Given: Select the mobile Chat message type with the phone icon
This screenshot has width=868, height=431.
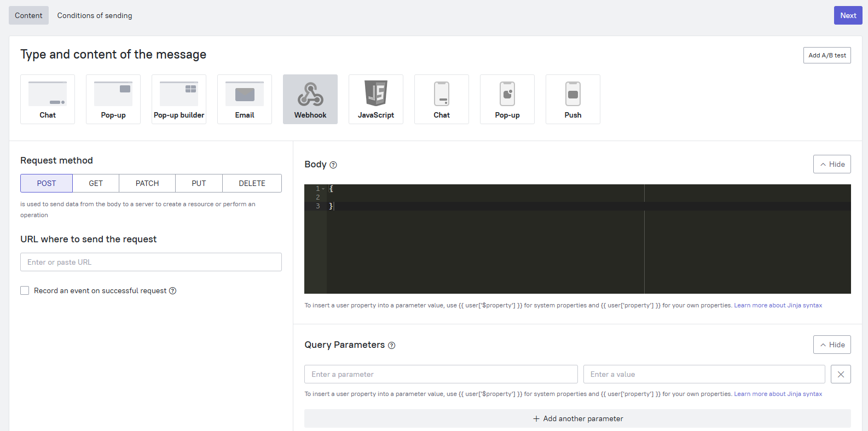Looking at the screenshot, I should point(442,99).
